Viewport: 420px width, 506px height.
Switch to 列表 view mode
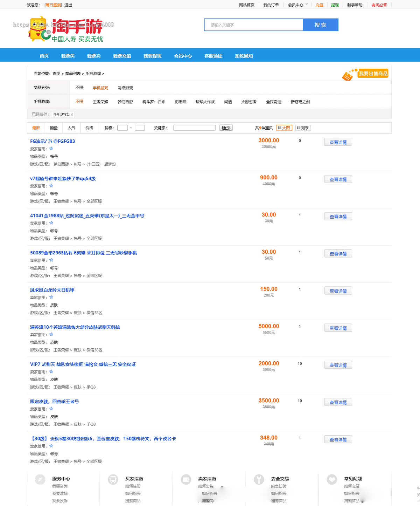click(x=303, y=128)
